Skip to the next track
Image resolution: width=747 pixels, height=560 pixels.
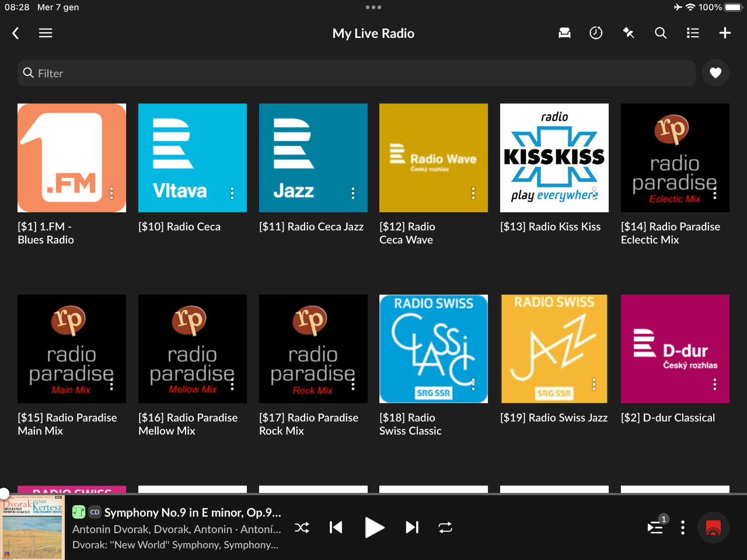coord(412,528)
